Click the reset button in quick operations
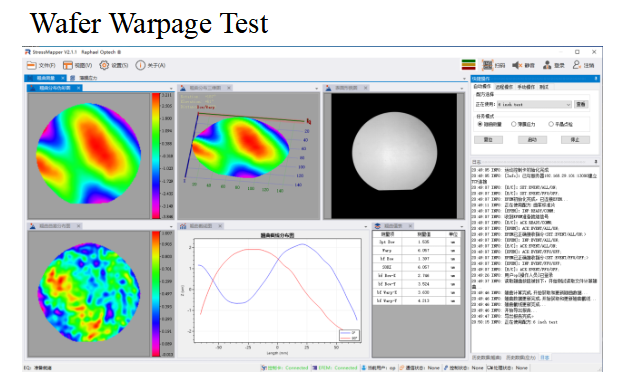Viewport: 621px width, 385px height. point(488,140)
